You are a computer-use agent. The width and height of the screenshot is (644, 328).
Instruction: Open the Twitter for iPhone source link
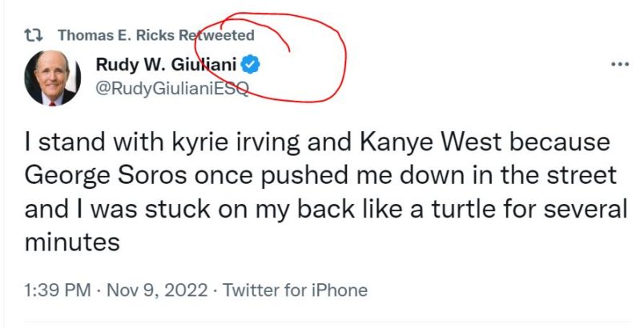(295, 290)
